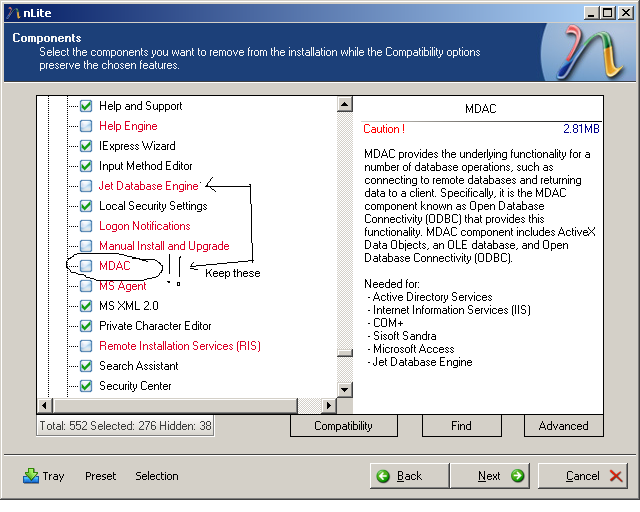Select the MDAC component label
The image size is (640, 512).
click(115, 266)
